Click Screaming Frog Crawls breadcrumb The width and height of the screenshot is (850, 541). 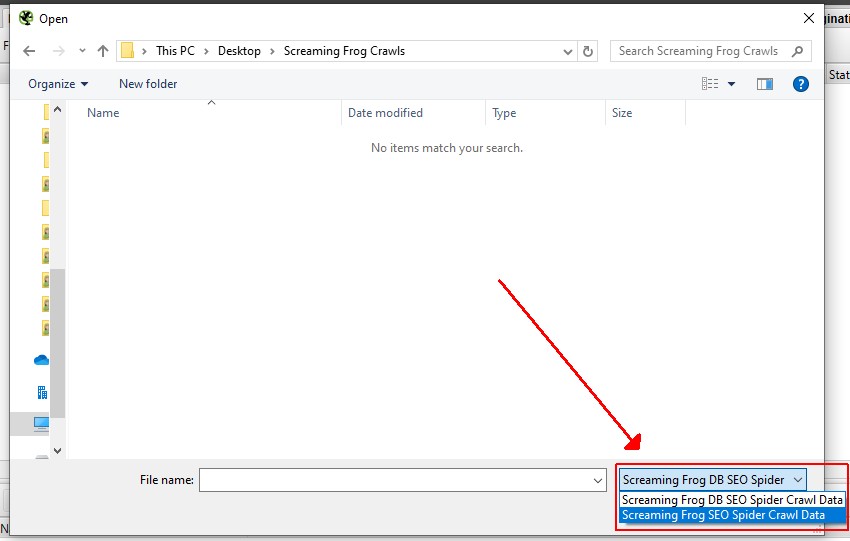pyautogui.click(x=344, y=51)
